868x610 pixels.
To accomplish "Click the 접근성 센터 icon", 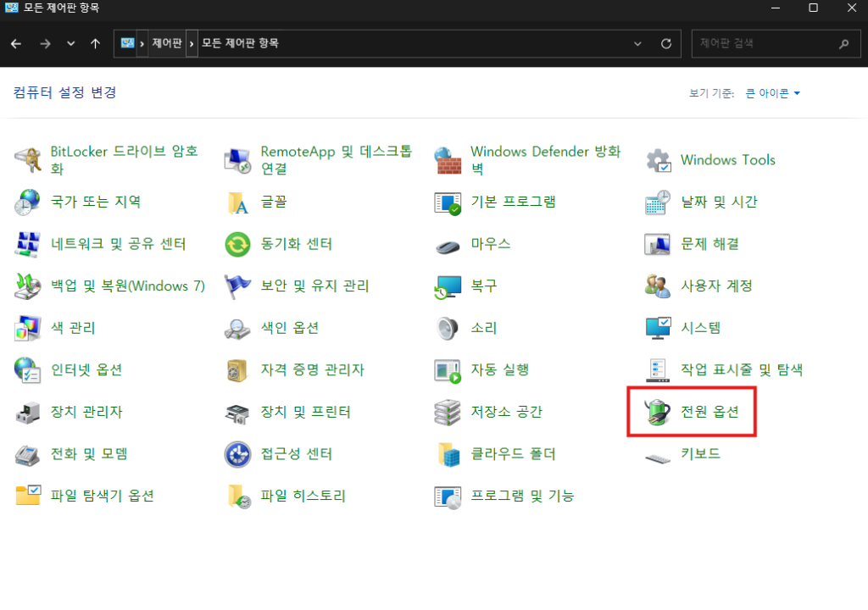I will click(x=237, y=454).
